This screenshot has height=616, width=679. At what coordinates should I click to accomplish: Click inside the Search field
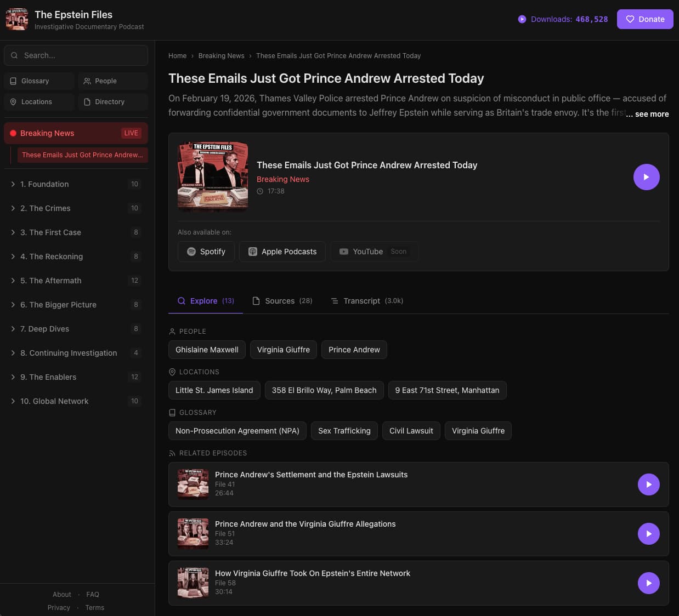(76, 55)
